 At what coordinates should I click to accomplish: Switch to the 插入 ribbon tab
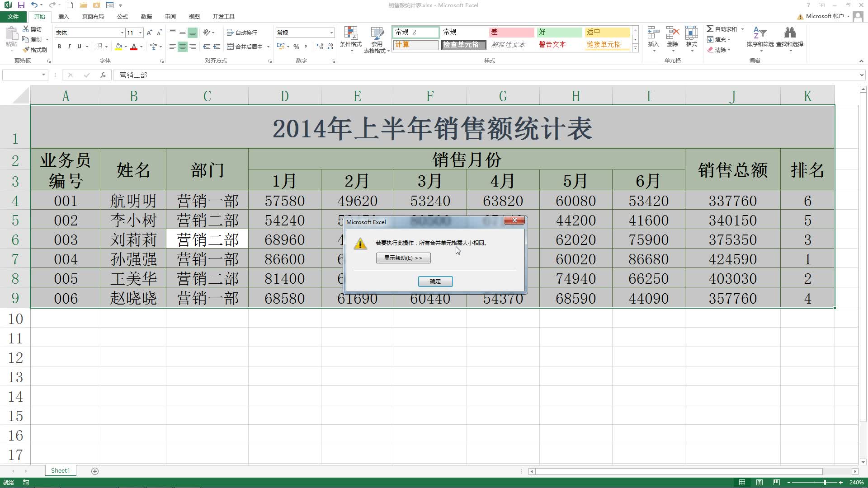63,16
